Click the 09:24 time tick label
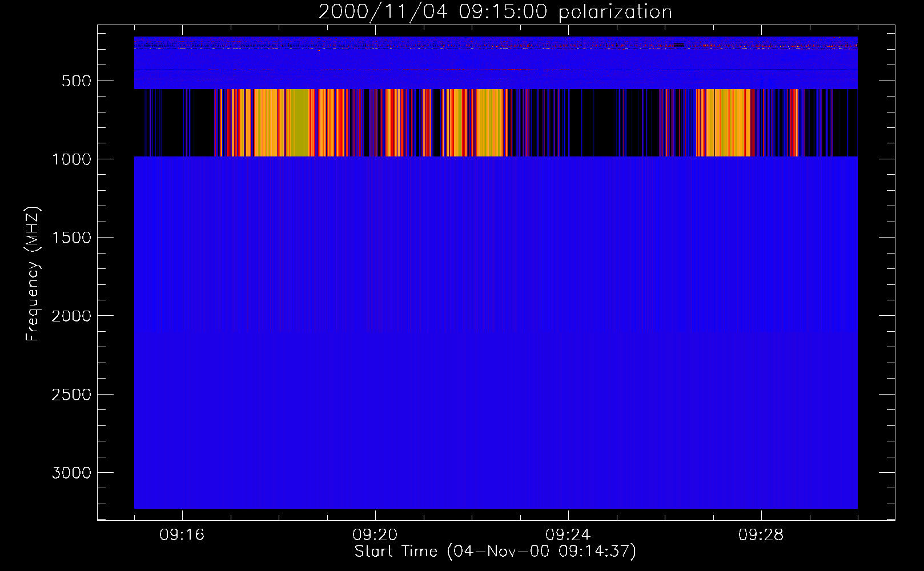Screen dimensions: 924x571 click(568, 535)
